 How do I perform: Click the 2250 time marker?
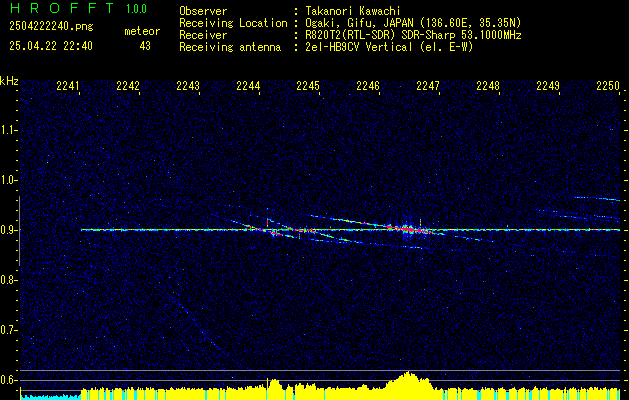pos(608,86)
